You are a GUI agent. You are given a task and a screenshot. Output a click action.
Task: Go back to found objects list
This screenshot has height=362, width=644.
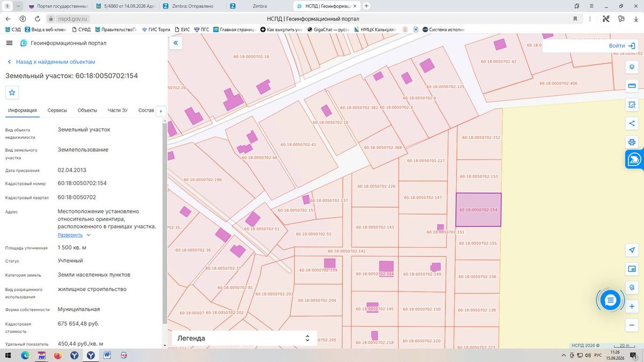point(51,62)
